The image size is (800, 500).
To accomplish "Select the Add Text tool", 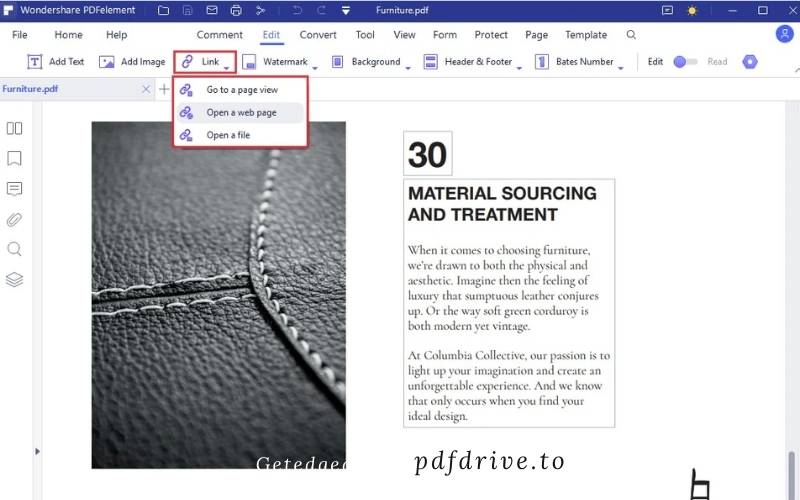I will [55, 62].
